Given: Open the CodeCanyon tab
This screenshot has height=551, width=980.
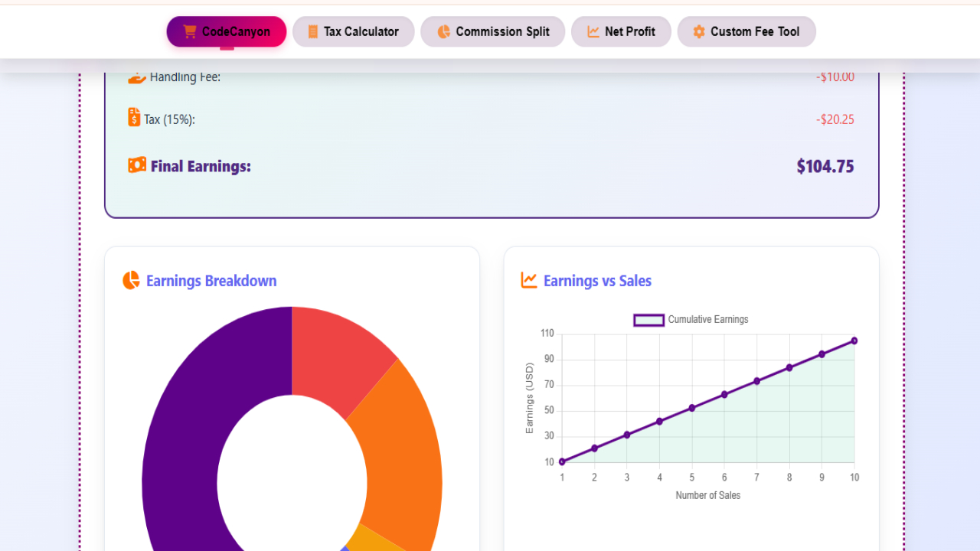Looking at the screenshot, I should 227,31.
